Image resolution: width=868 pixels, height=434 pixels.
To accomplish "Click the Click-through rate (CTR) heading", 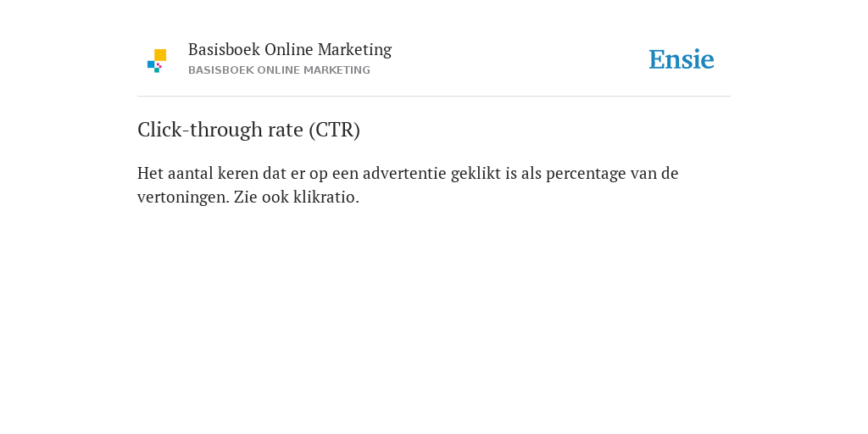I will 248,130.
